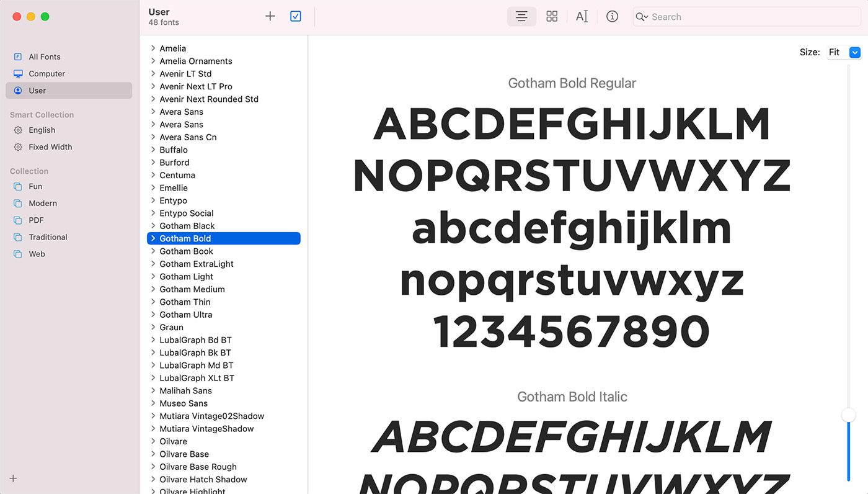Select All Fonts in sidebar
The height and width of the screenshot is (494, 868).
[x=69, y=56]
